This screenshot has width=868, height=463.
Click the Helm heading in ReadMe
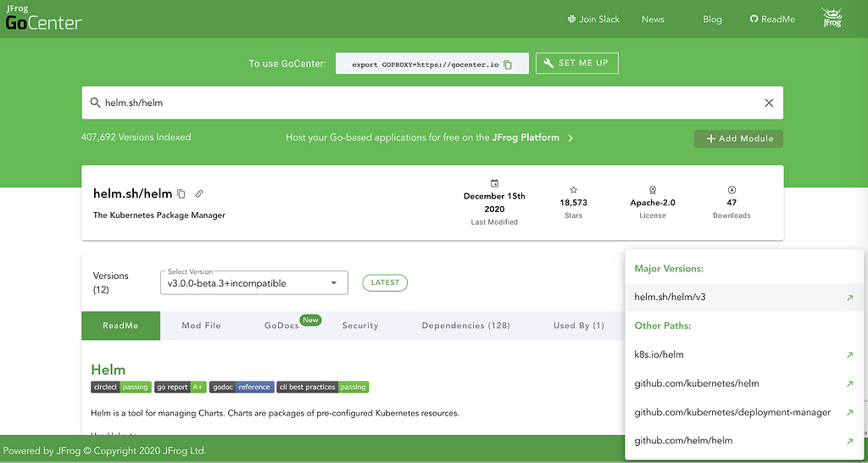[108, 370]
